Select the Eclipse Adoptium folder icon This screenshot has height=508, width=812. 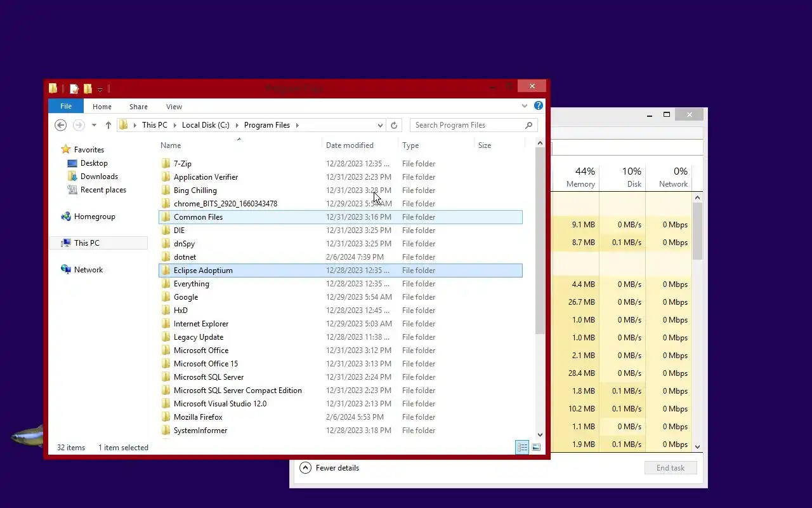tap(166, 271)
